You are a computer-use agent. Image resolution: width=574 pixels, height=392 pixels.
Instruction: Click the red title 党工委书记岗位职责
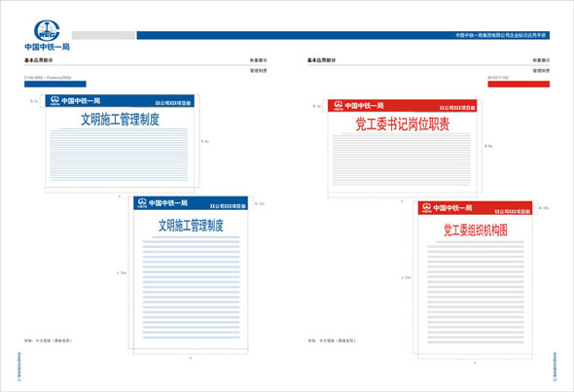403,125
